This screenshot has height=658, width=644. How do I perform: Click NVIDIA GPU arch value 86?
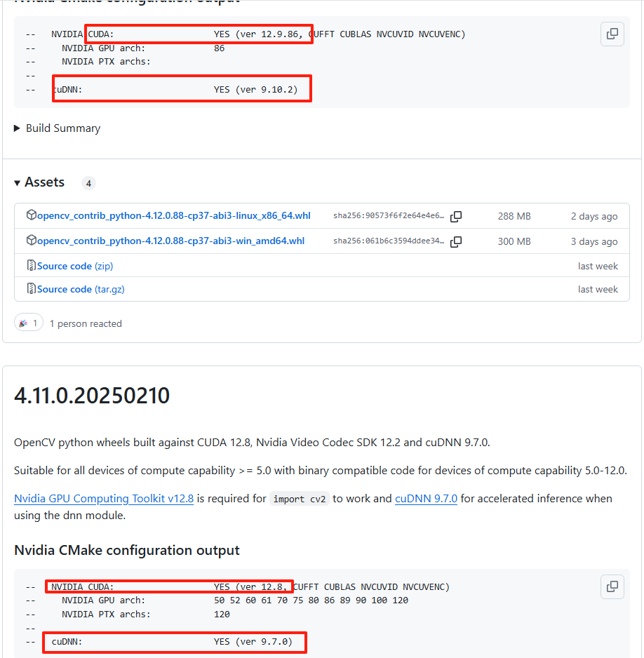point(219,48)
